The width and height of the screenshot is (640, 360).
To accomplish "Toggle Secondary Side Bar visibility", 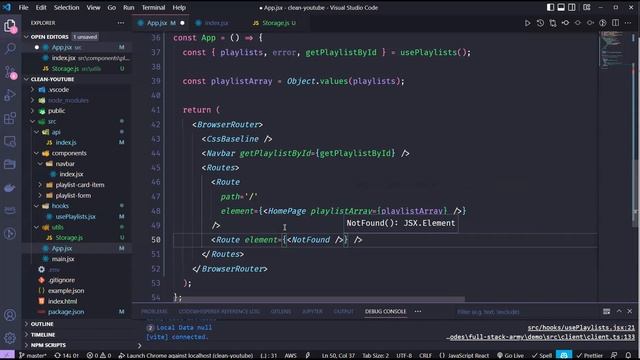I will (572, 7).
